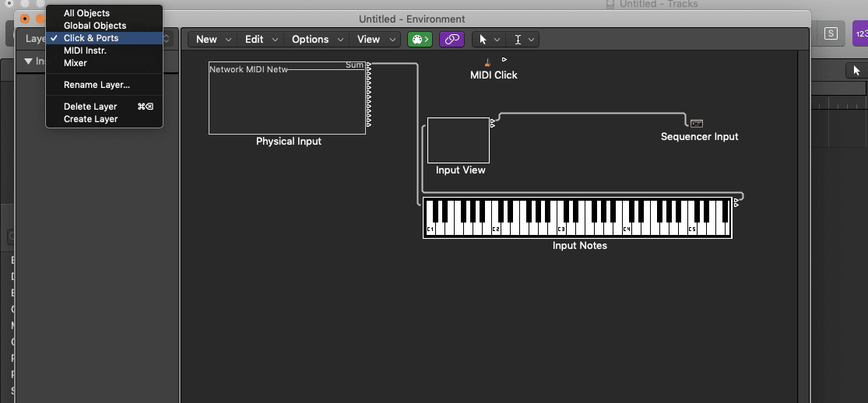Select the Mixer layer

[76, 63]
